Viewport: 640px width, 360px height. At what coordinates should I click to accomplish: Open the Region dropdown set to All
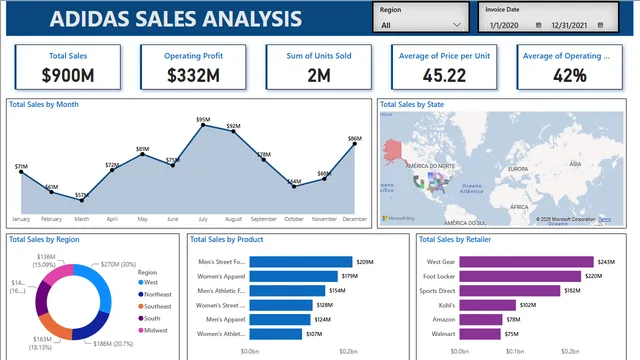[421, 25]
